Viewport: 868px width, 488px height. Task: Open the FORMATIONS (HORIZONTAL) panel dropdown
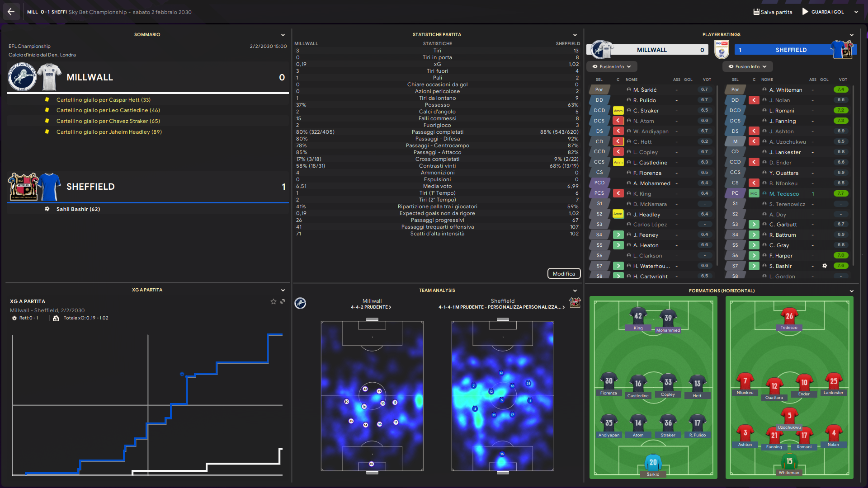click(x=852, y=291)
